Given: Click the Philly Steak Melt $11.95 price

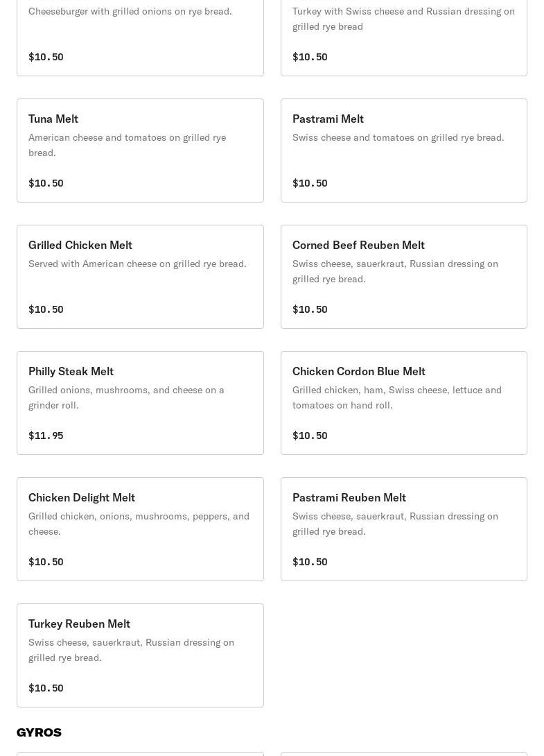Looking at the screenshot, I should (46, 436).
